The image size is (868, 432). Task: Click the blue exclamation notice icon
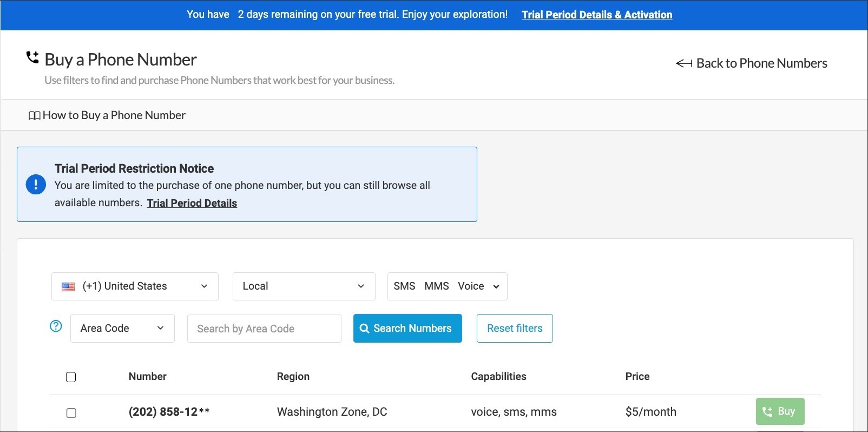click(x=36, y=185)
